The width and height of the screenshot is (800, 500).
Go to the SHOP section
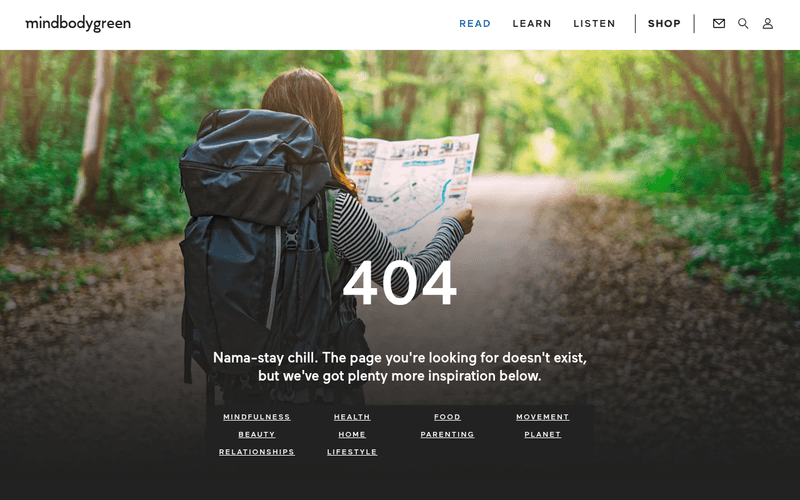coord(664,23)
